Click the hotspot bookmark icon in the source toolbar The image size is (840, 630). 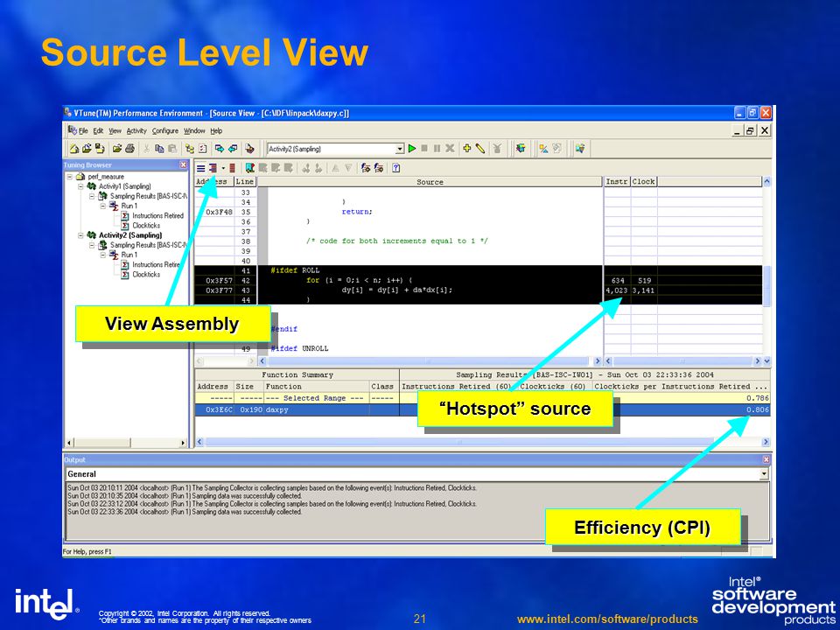(249, 168)
